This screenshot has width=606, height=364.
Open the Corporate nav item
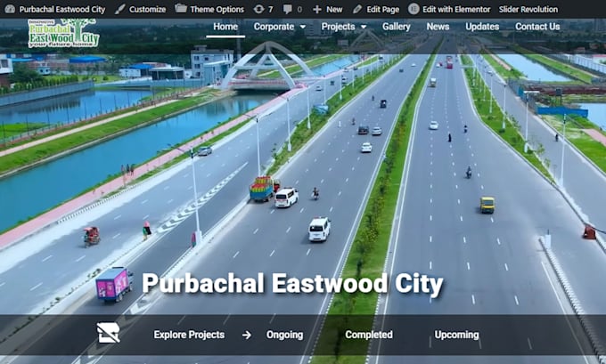pyautogui.click(x=274, y=27)
